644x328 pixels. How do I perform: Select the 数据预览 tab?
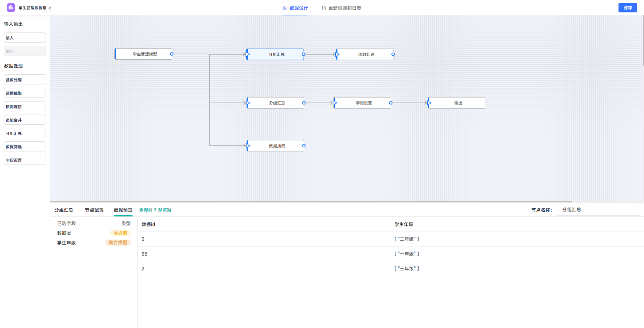pos(123,210)
